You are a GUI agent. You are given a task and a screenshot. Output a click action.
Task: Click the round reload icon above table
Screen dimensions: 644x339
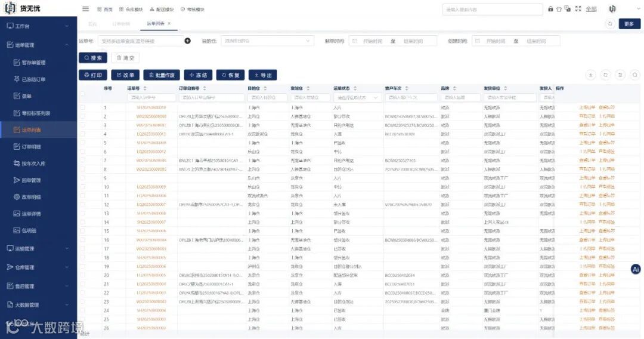pyautogui.click(x=605, y=75)
